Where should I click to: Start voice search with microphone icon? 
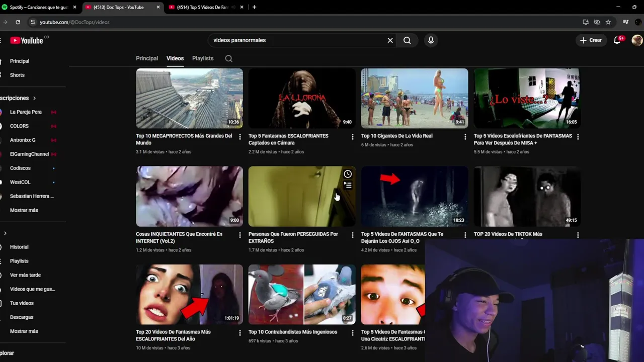click(x=431, y=40)
